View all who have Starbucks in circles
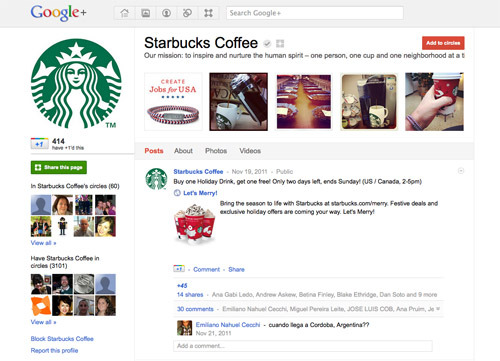This screenshot has width=500, height=361. [43, 322]
